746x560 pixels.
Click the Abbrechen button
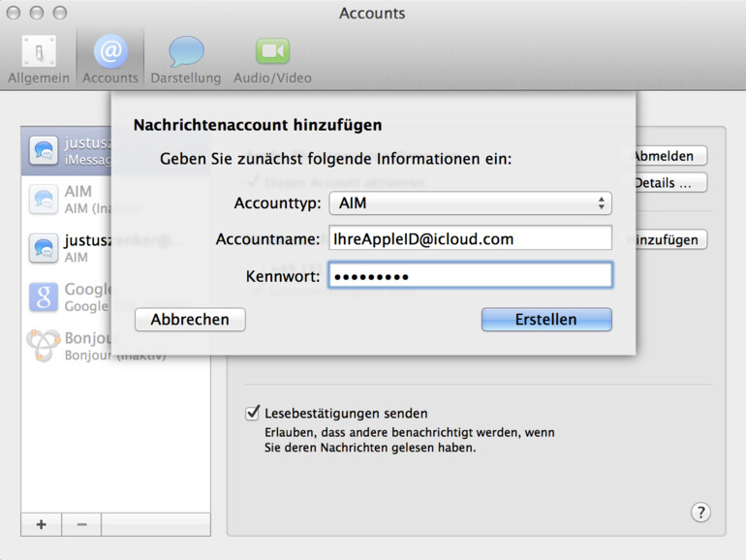click(x=190, y=320)
